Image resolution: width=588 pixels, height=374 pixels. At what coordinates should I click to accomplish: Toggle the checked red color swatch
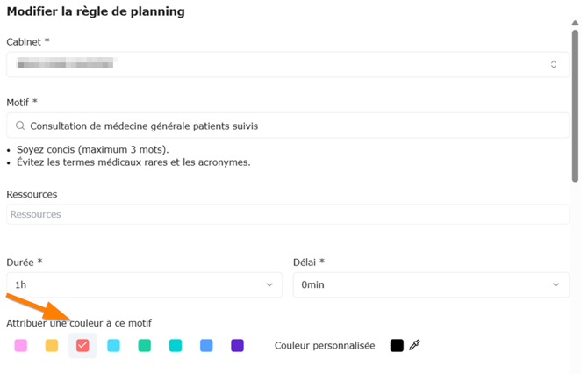click(x=82, y=345)
